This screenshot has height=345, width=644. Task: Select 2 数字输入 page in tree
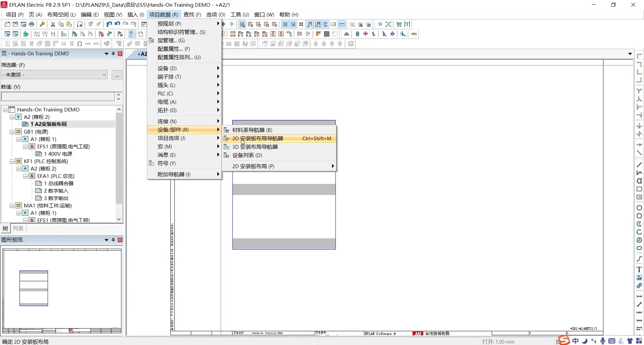coord(56,191)
